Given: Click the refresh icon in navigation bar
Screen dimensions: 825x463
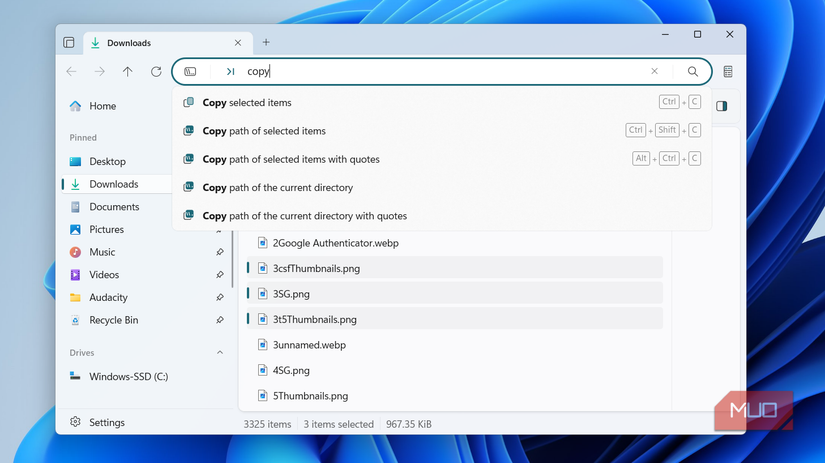Looking at the screenshot, I should pos(156,72).
